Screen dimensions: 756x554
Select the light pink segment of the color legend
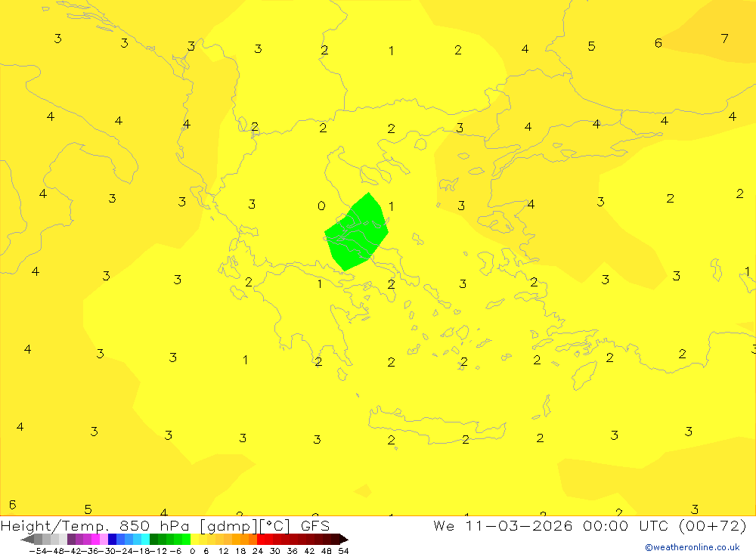tap(104, 539)
